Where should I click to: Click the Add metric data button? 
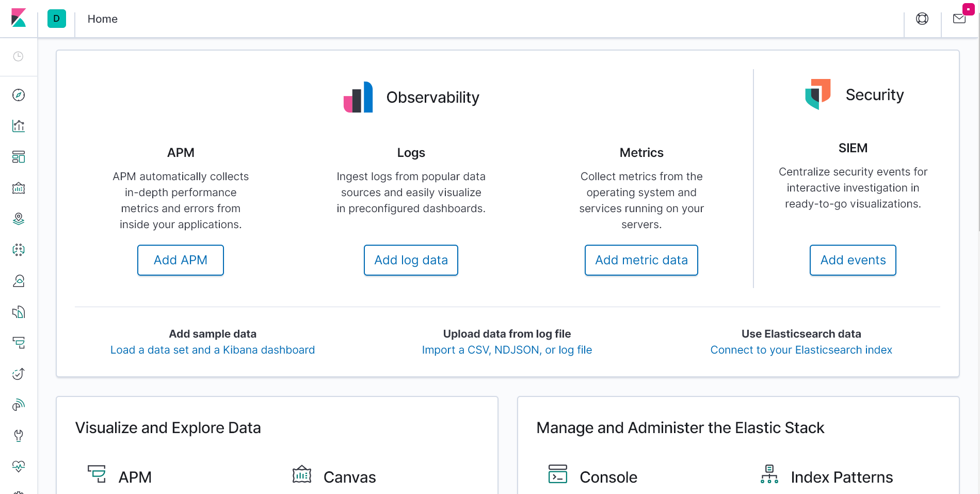pyautogui.click(x=641, y=260)
